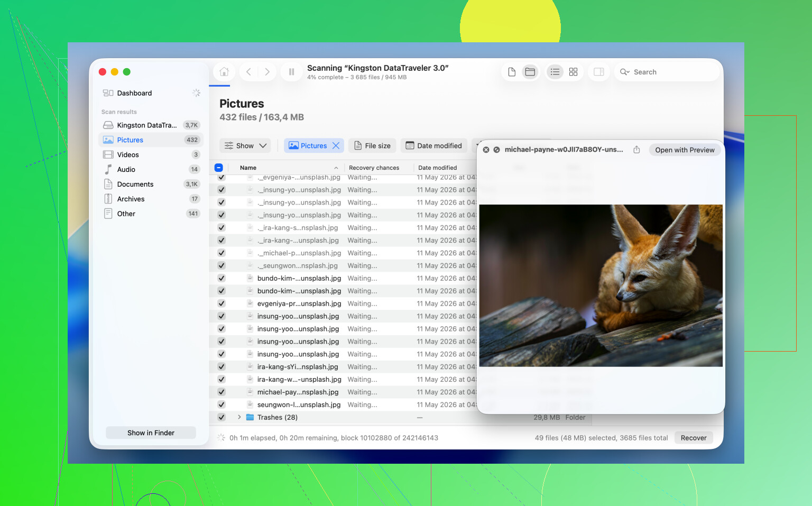Select Kingston DataTraveler scan result
Viewport: 812px width, 506px height.
click(x=151, y=125)
